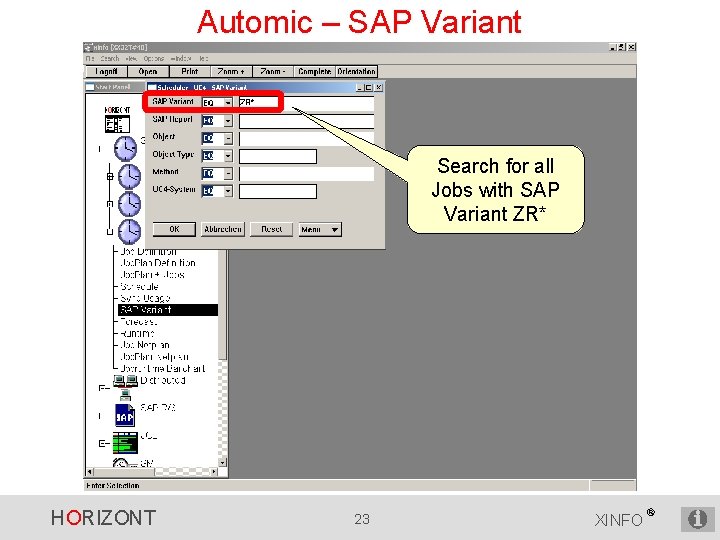Open the View menu
The width and height of the screenshot is (720, 540).
(x=131, y=59)
